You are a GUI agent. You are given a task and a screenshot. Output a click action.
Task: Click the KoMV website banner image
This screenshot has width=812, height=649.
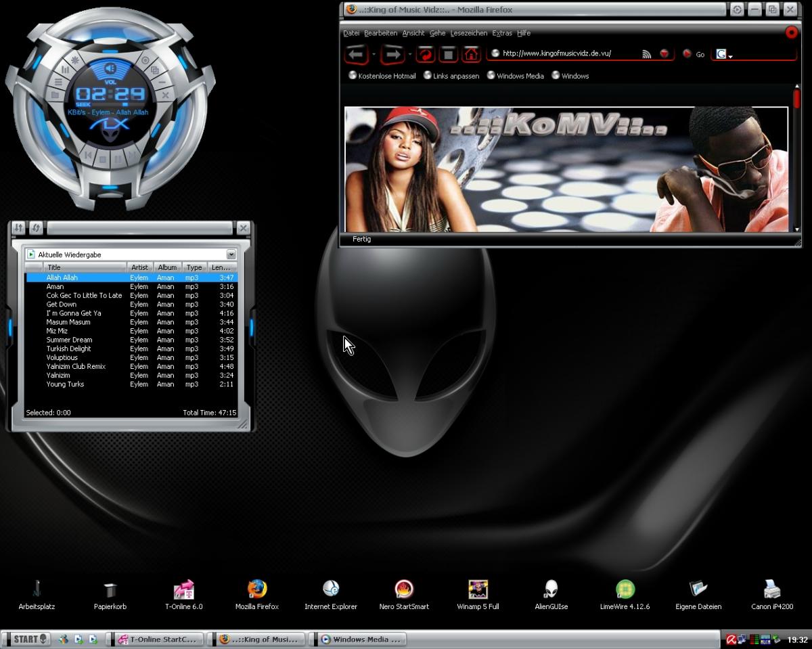pyautogui.click(x=566, y=169)
